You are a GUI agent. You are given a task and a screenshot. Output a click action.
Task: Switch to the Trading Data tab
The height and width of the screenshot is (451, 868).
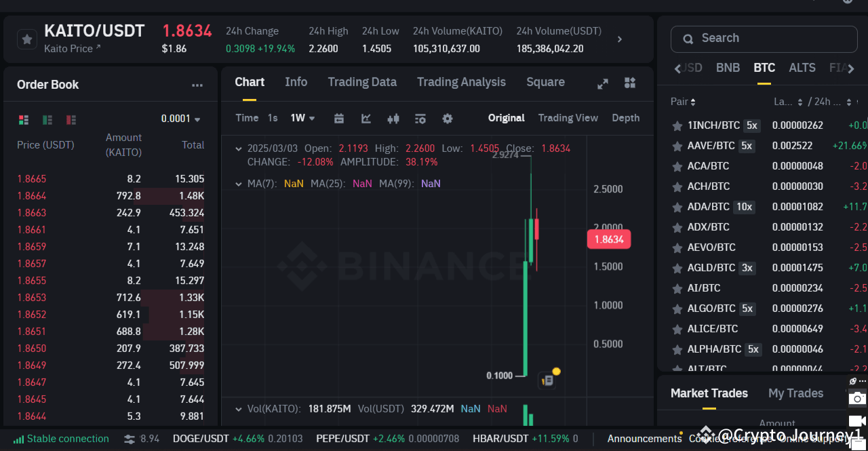click(362, 82)
